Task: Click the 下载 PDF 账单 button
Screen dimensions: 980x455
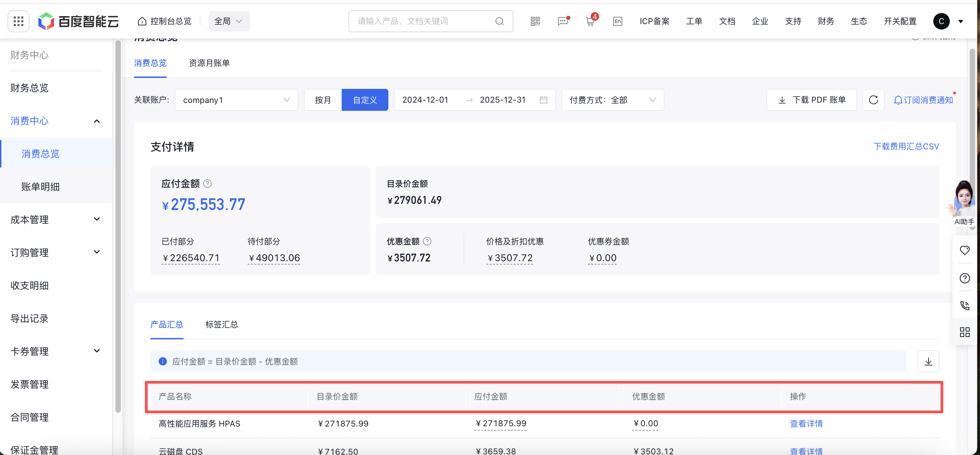Action: coord(811,100)
